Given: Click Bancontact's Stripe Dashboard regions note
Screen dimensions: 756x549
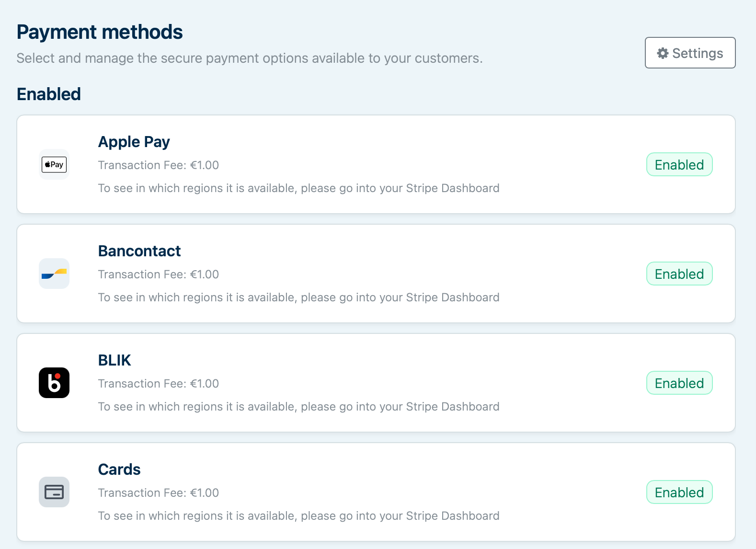Looking at the screenshot, I should (298, 297).
